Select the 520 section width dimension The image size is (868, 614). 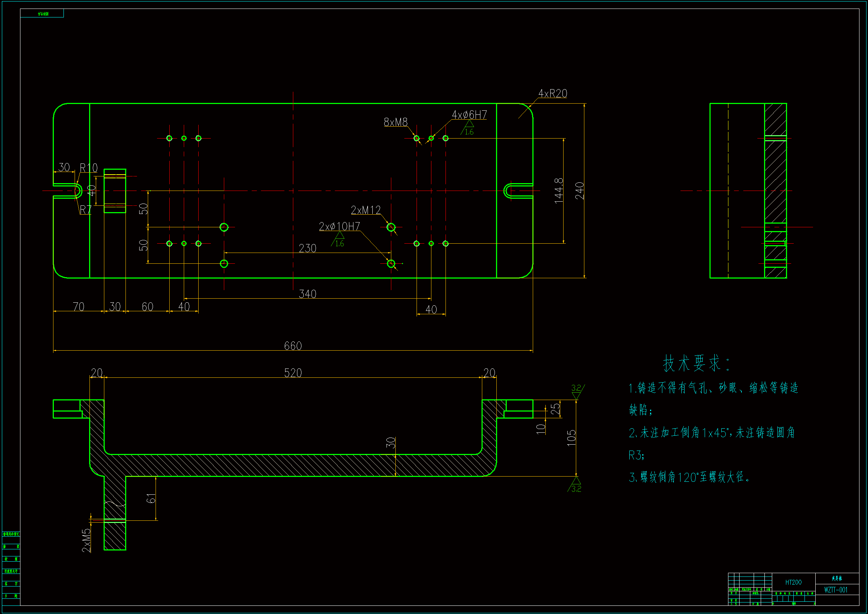pyautogui.click(x=293, y=373)
